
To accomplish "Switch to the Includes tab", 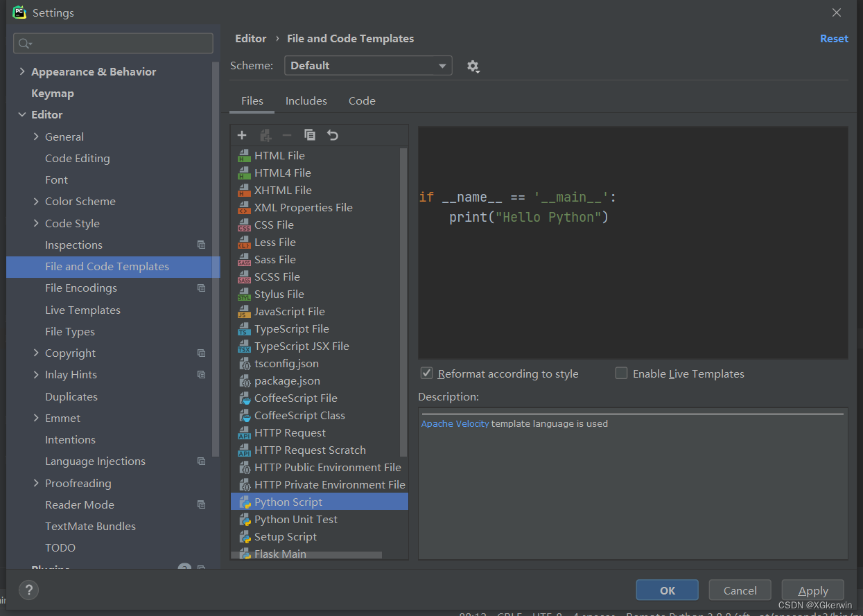I will [306, 101].
